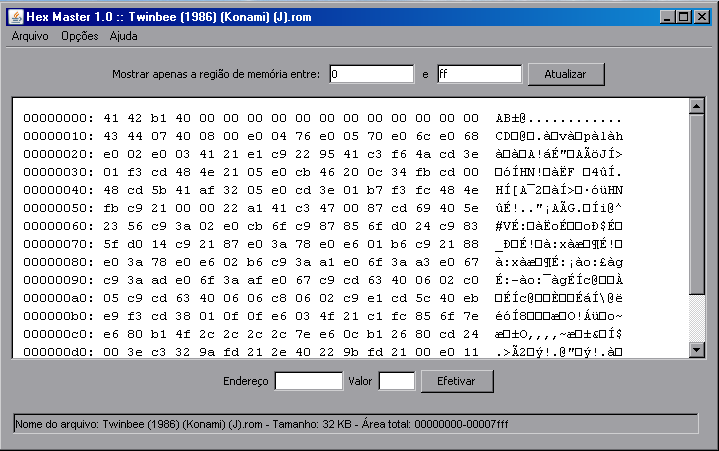Screen dimensions: 719x451
Task: Click byte eb in row 000000a0
Action: pyautogui.click(x=471, y=298)
